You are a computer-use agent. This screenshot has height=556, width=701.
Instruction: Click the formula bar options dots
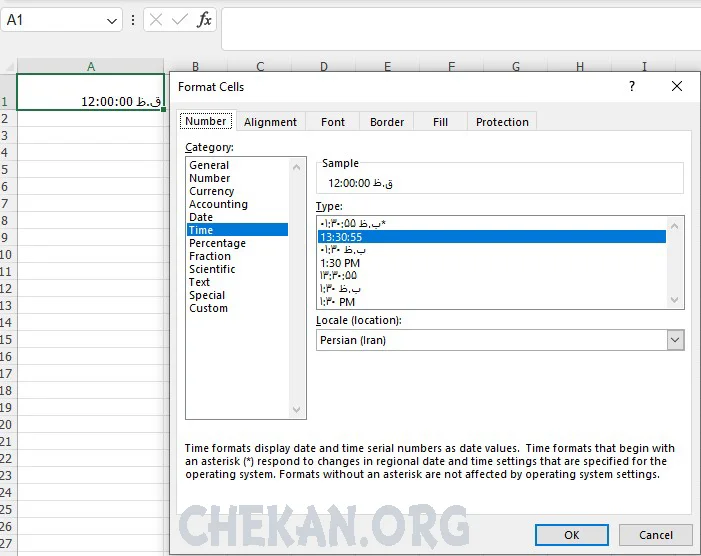[133, 20]
